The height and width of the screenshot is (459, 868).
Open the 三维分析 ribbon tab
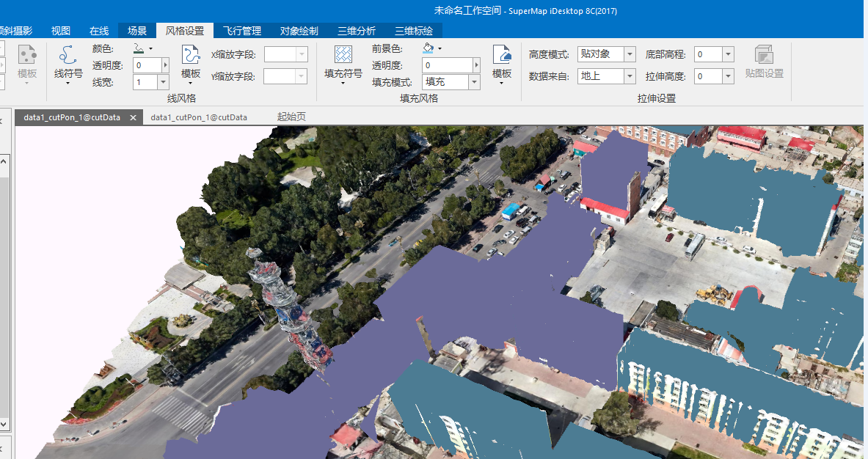coord(357,31)
